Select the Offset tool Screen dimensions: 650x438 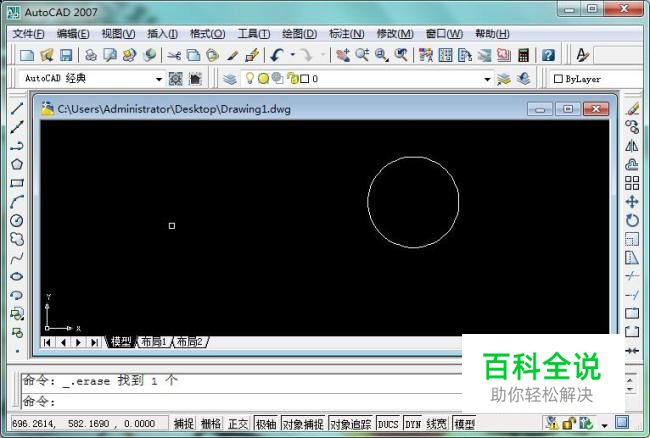click(632, 165)
